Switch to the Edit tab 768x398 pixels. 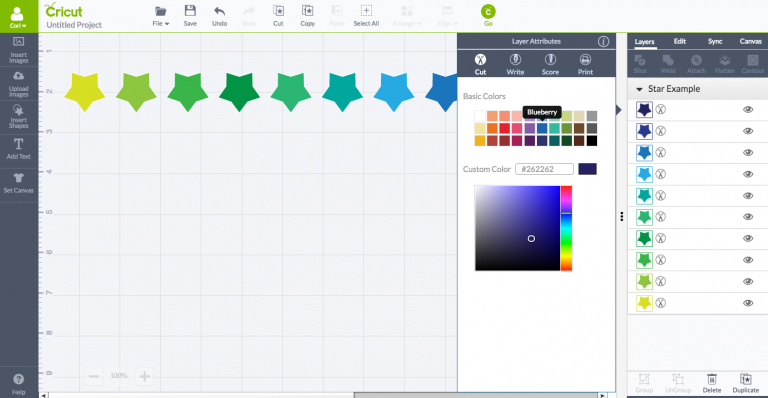point(680,42)
